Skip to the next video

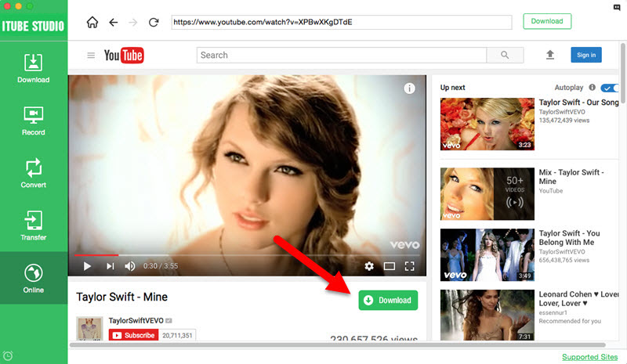point(110,266)
